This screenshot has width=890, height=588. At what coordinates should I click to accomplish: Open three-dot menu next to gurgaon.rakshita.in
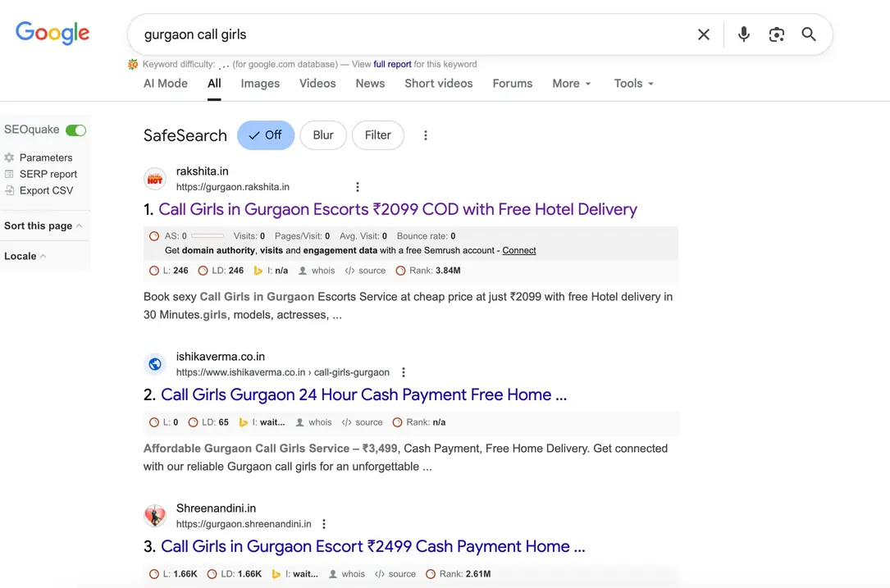click(x=357, y=187)
